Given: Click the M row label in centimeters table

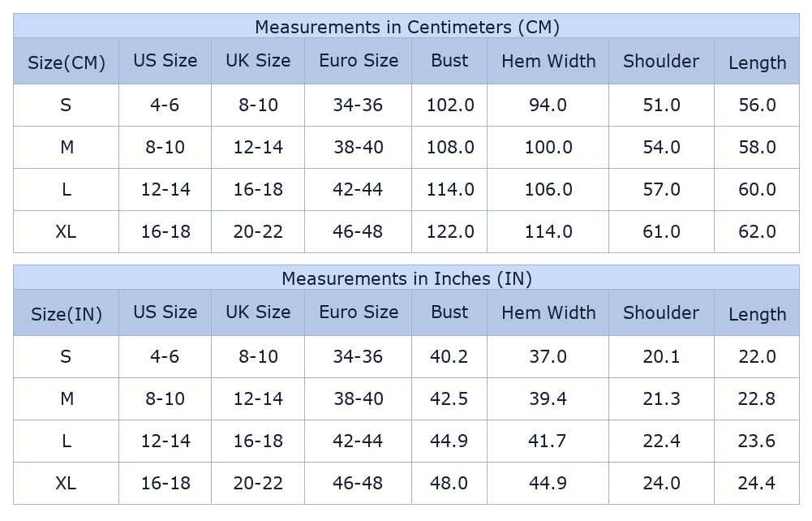Looking at the screenshot, I should 67,147.
